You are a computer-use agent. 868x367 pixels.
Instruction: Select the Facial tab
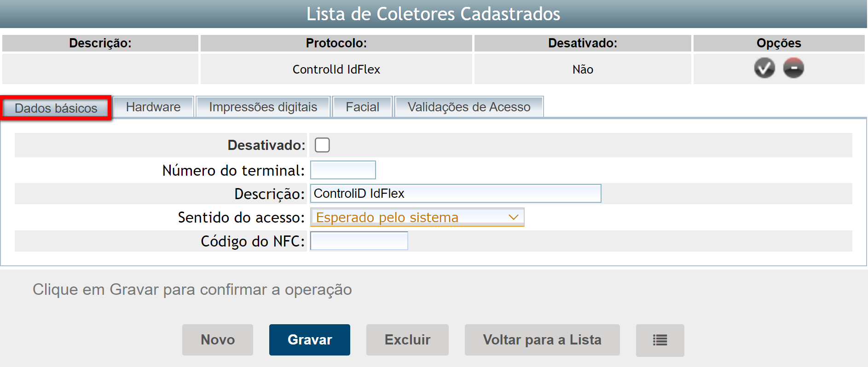[x=362, y=107]
